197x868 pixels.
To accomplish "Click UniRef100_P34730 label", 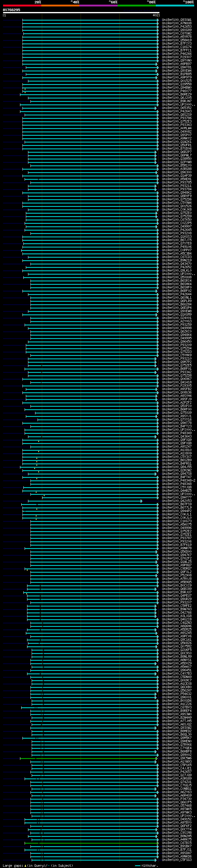I will click(x=177, y=799).
